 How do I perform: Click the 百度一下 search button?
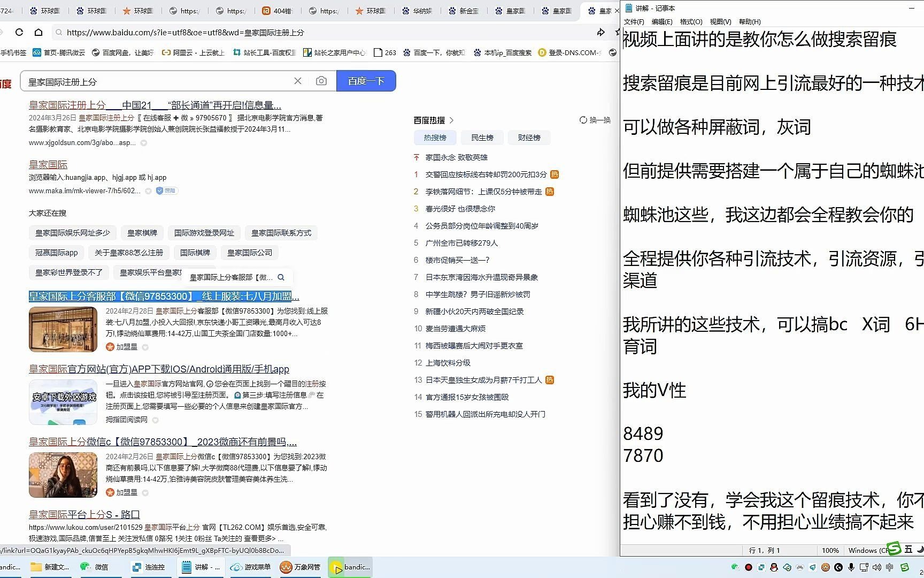point(366,81)
